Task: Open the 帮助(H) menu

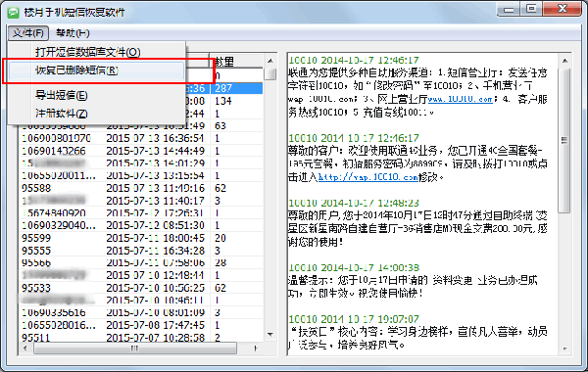Action: tap(73, 33)
